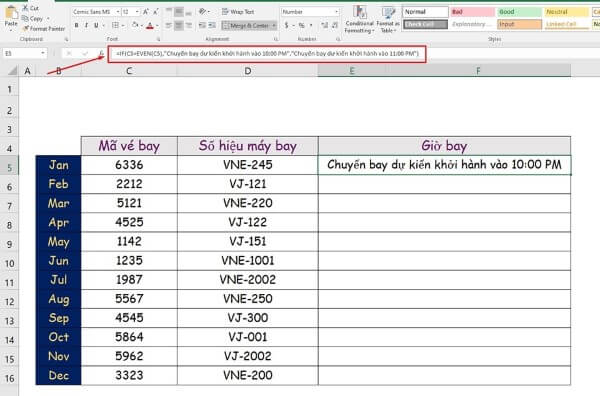The image size is (600, 396).
Task: Select the cell with 5864
Action: coord(129,337)
